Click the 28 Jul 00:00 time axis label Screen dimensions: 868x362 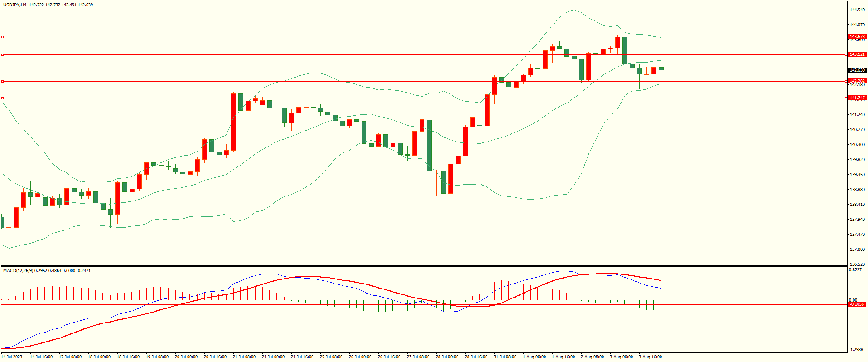(447, 357)
